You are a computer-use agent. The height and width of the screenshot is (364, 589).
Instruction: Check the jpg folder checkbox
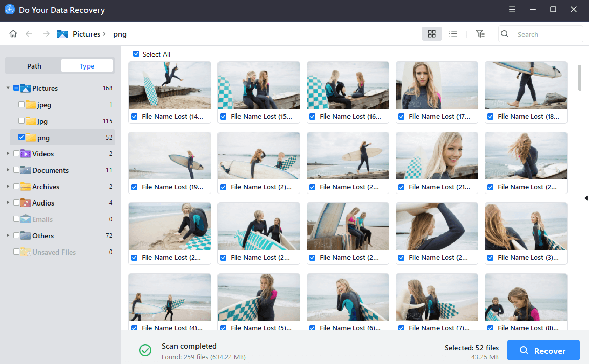pos(21,121)
